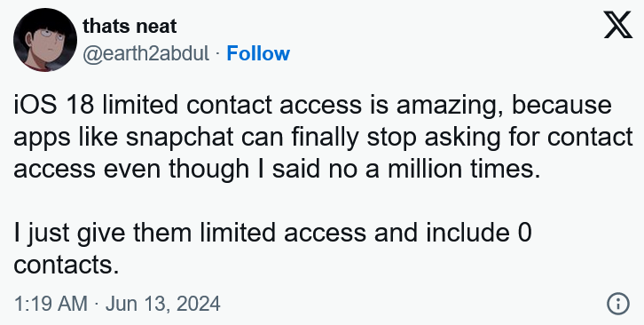This screenshot has height=325, width=644.
Task: Click the word amazing in the first line
Action: point(450,107)
